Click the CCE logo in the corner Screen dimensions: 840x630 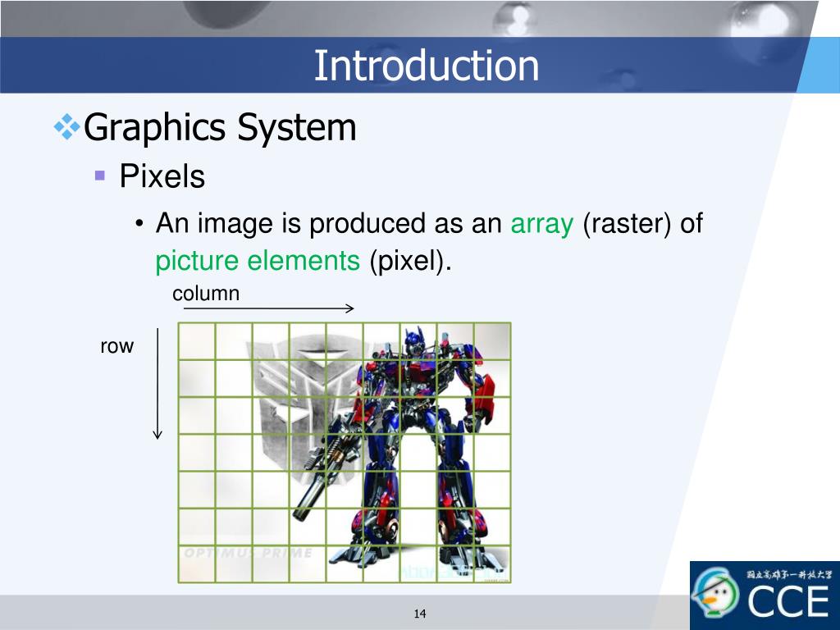click(765, 596)
